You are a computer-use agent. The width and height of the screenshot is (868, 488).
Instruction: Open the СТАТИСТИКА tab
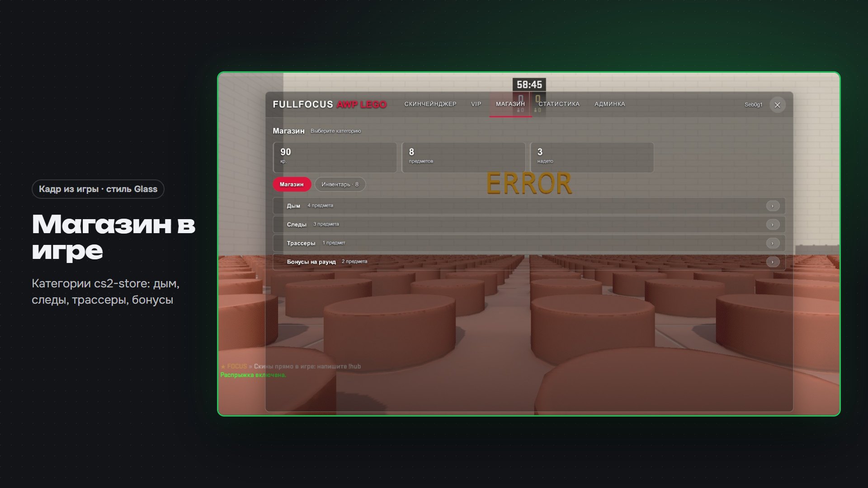(559, 104)
